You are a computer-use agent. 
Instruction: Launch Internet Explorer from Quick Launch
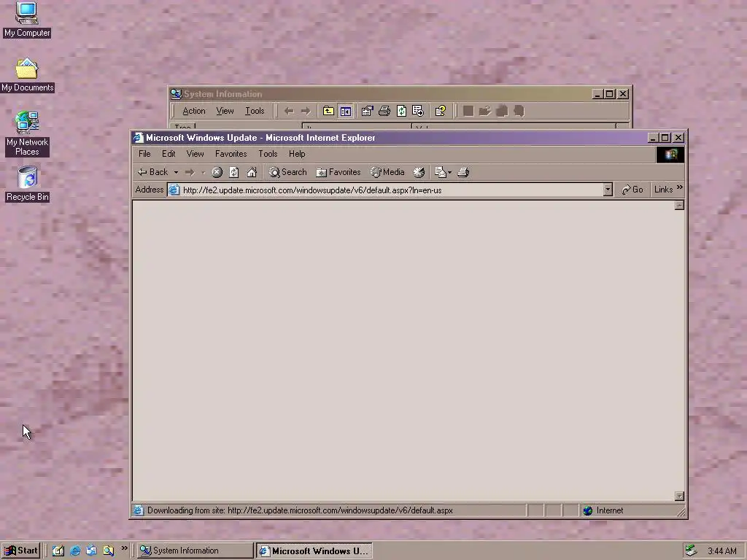tap(75, 551)
